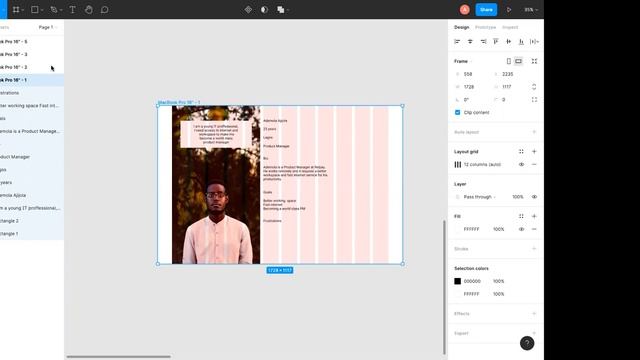Click the Create component icon
The height and width of the screenshot is (360, 640).
[248, 9]
